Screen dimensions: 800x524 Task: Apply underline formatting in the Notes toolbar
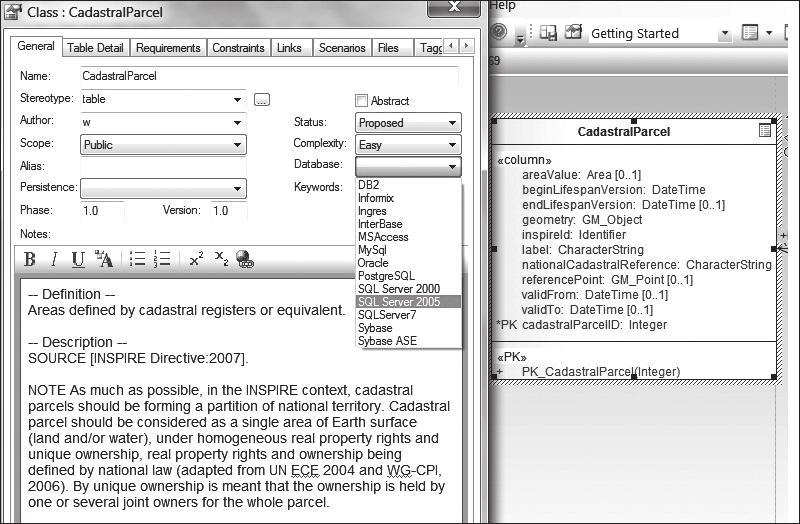click(78, 259)
